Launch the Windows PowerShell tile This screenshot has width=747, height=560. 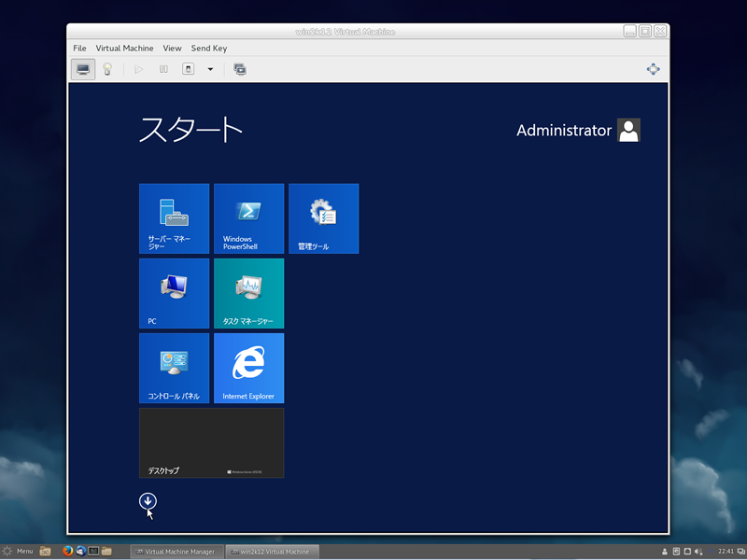pos(248,218)
